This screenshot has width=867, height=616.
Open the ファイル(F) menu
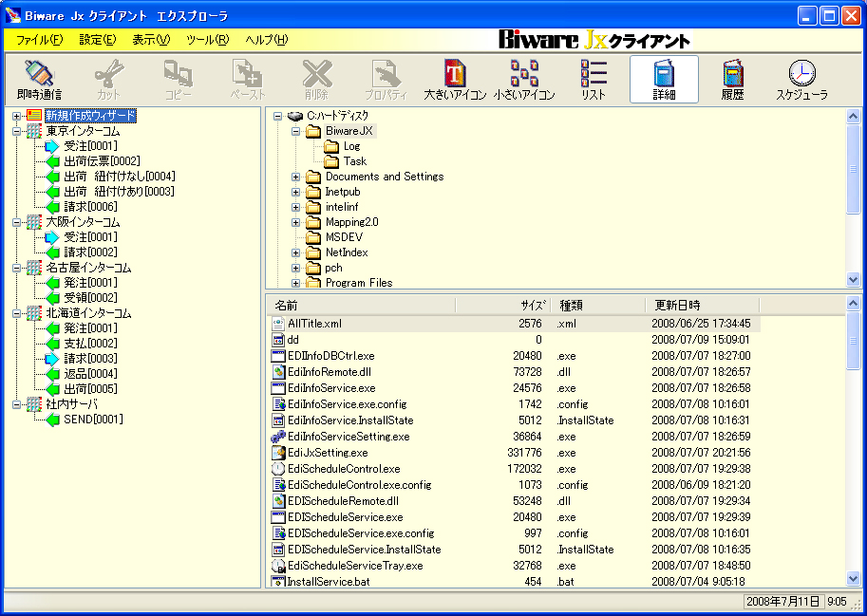point(39,40)
